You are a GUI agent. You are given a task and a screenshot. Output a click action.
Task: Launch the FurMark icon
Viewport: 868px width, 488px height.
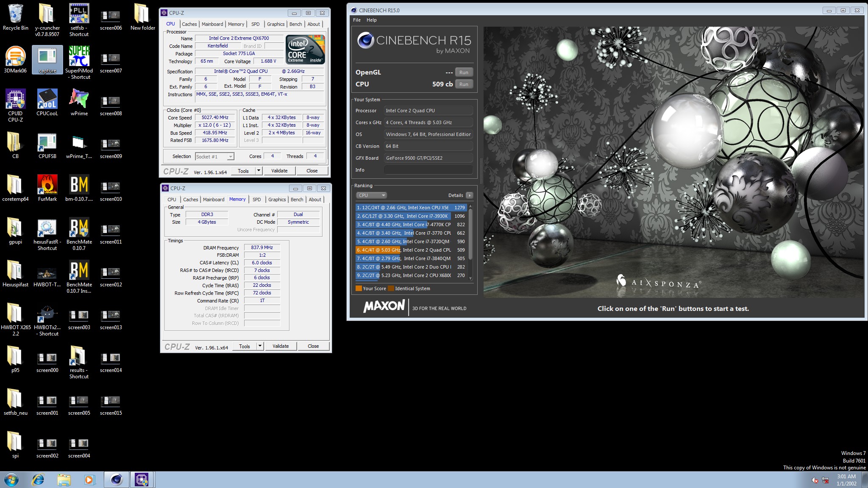[x=47, y=188]
